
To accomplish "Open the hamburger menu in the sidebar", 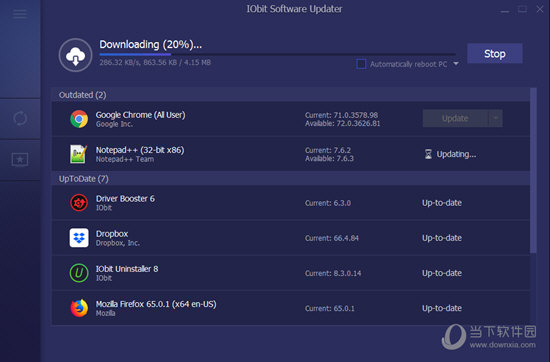I will tap(20, 14).
